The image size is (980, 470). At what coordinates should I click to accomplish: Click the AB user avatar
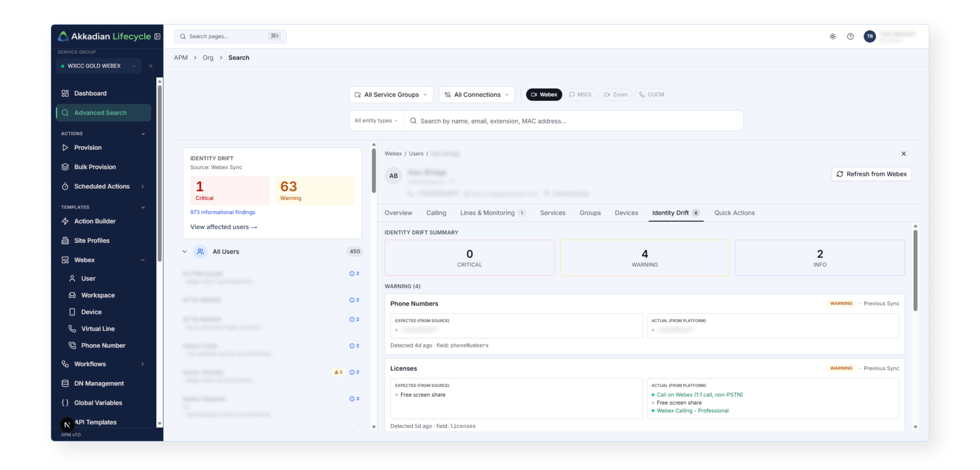393,176
